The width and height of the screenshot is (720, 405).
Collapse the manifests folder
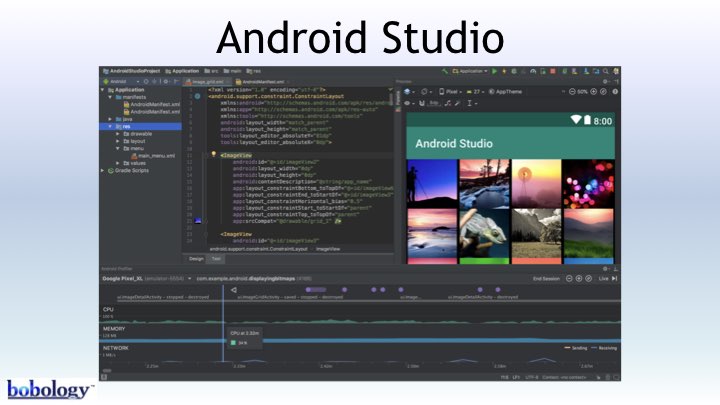coord(110,97)
